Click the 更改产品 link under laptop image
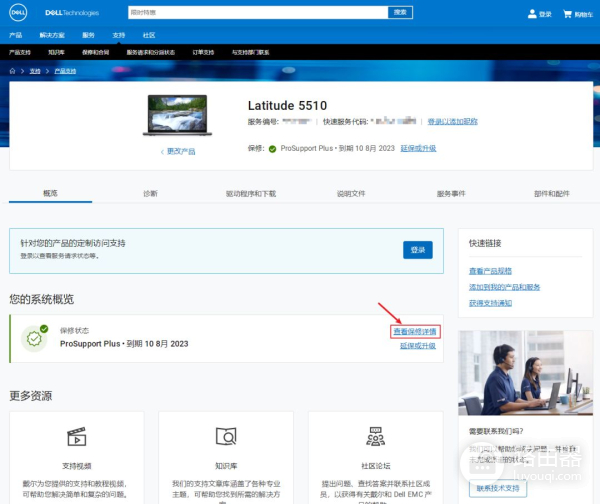 click(179, 151)
